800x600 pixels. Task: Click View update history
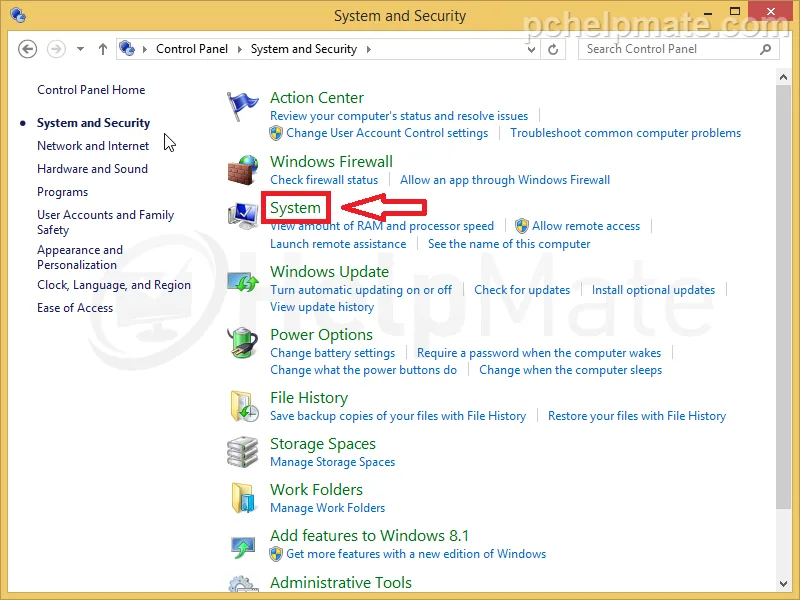322,307
